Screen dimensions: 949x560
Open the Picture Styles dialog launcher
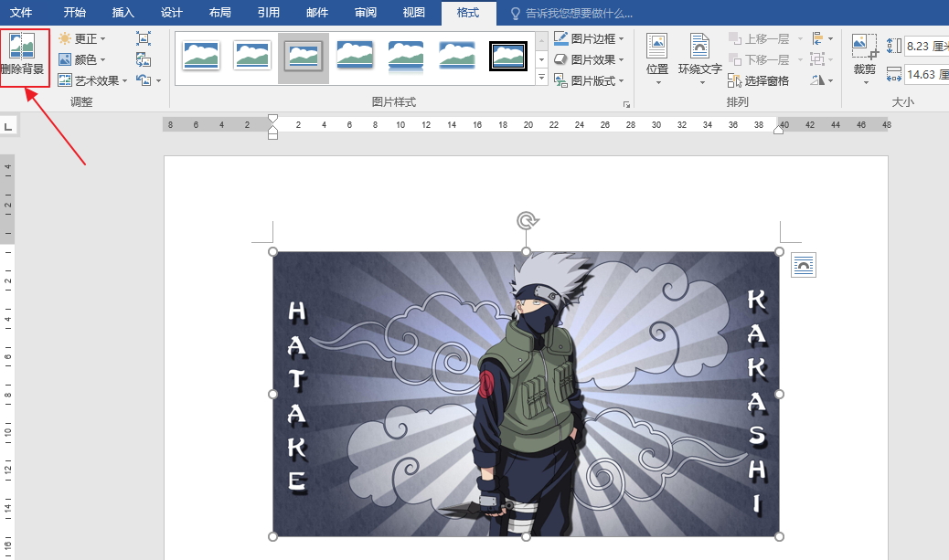[x=626, y=105]
